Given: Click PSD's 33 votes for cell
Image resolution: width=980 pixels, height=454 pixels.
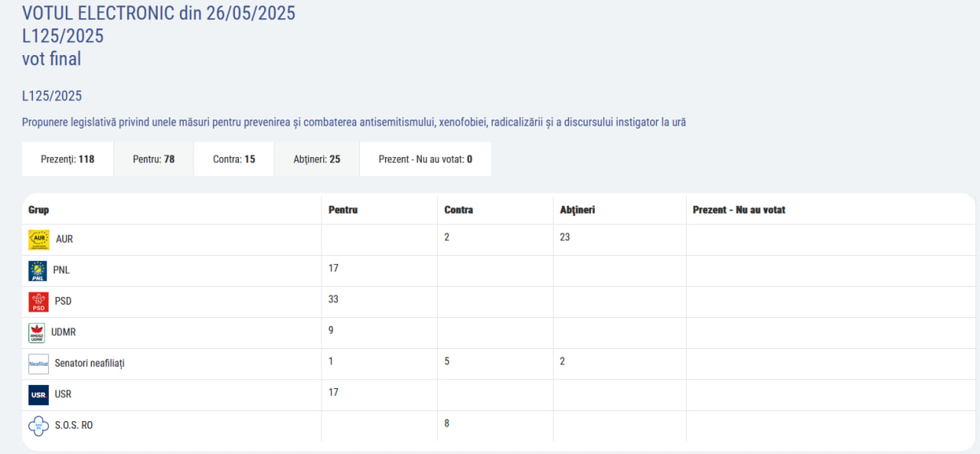Looking at the screenshot, I should pyautogui.click(x=334, y=299).
